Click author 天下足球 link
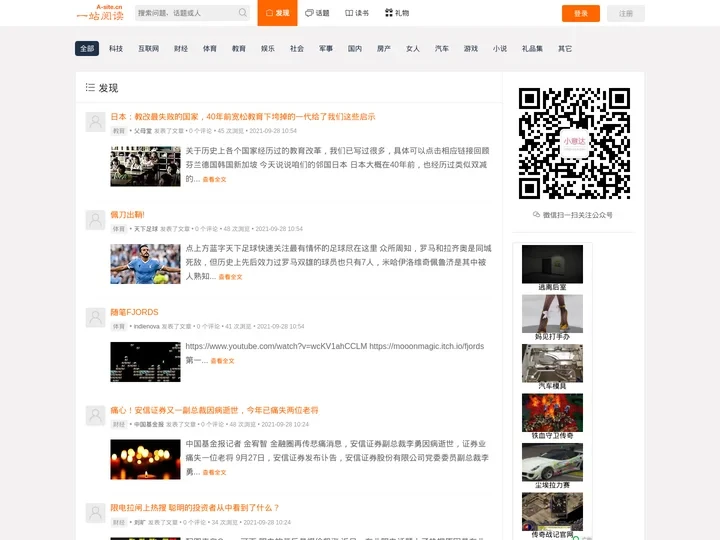This screenshot has height=540, width=720. pyautogui.click(x=146, y=229)
